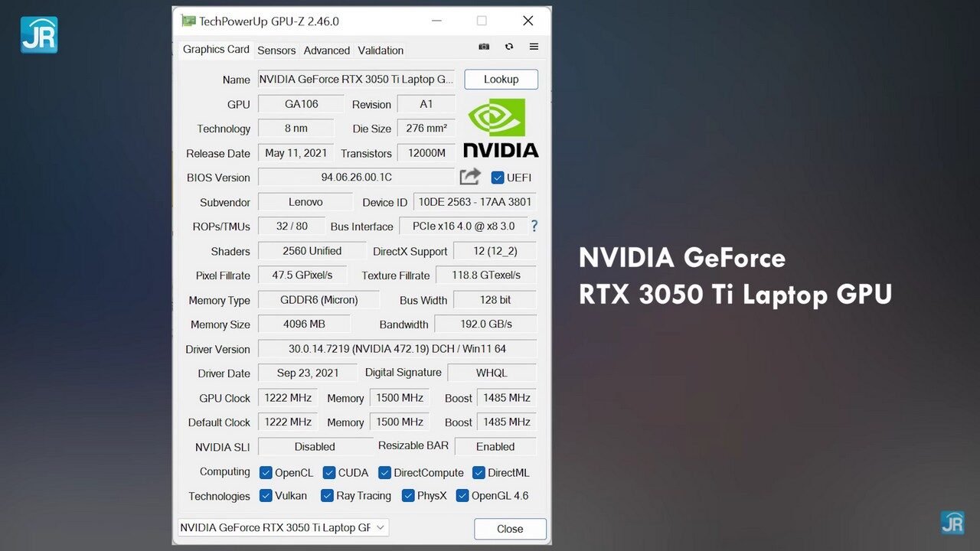Toggle the OpenCL checkbox
980x551 pixels.
point(266,472)
